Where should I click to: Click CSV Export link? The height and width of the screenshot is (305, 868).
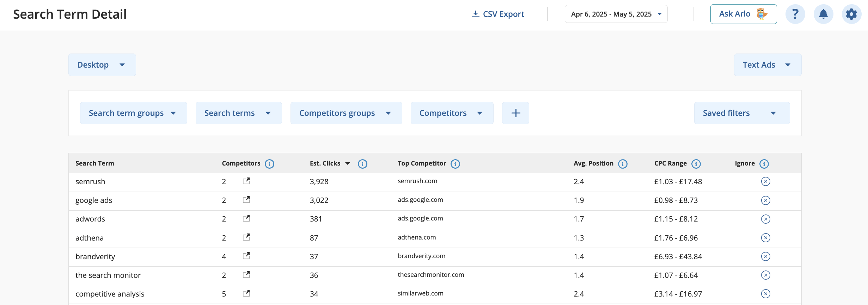(498, 14)
